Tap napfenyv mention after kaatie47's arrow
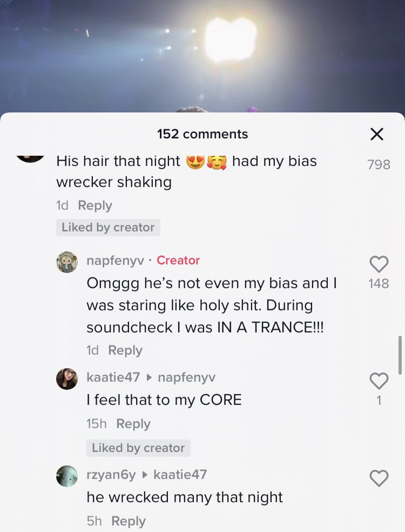Image resolution: width=405 pixels, height=532 pixels. click(x=186, y=377)
